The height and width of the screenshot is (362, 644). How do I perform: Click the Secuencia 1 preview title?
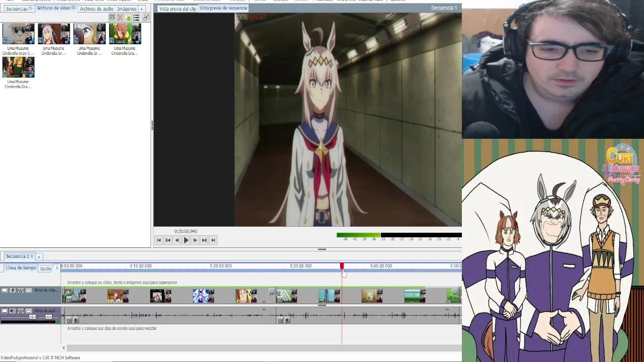pos(444,8)
